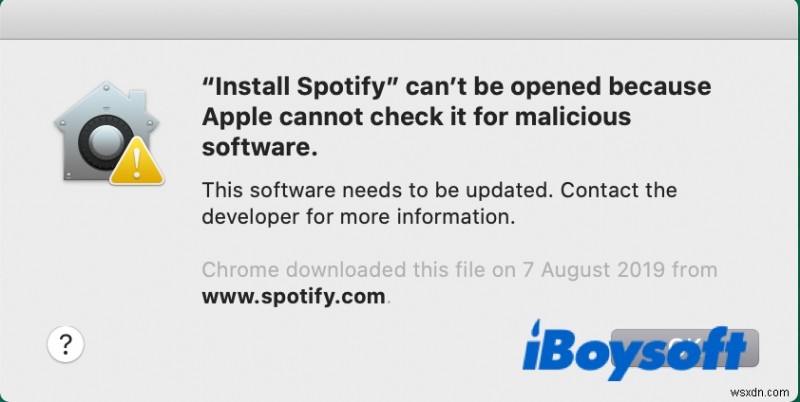Click "developer for more information" text line
The height and width of the screenshot is (402, 800).
click(x=358, y=215)
